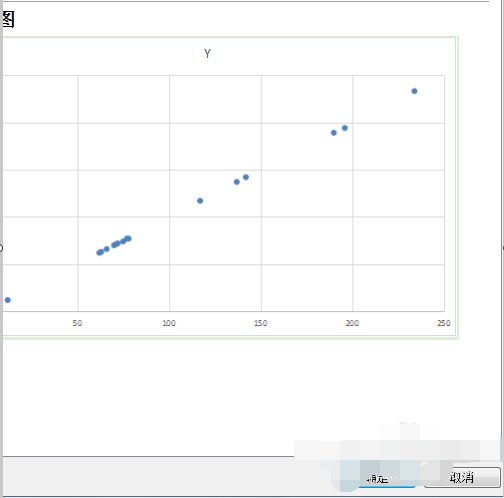The height and width of the screenshot is (498, 504).
Task: Click the 取消 cancel button
Action: point(462,477)
